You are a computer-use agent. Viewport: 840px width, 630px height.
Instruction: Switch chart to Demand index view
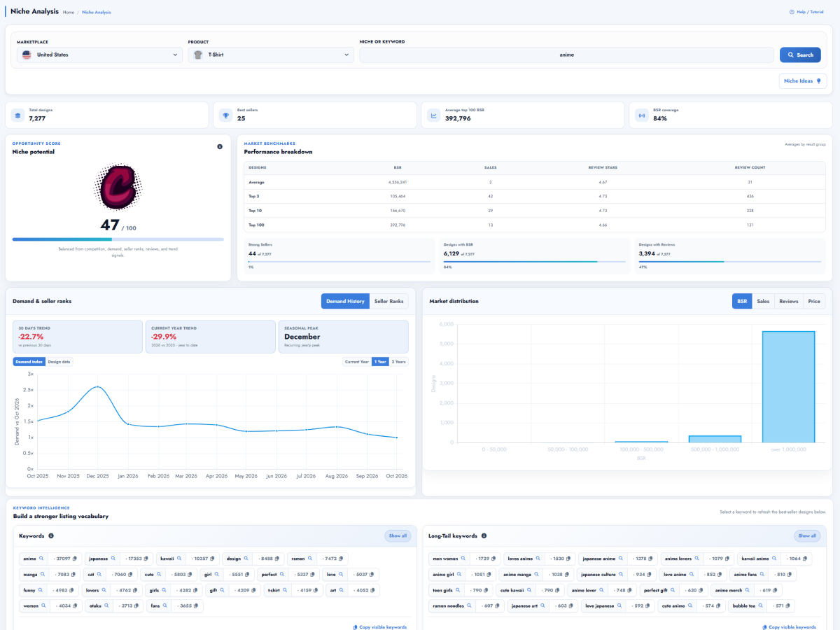(29, 362)
